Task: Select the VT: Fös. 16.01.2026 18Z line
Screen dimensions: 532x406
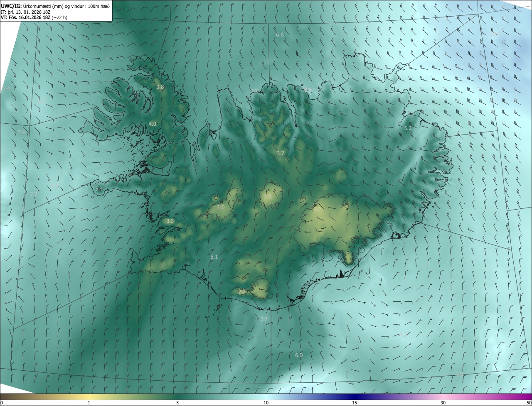Action: [34, 17]
